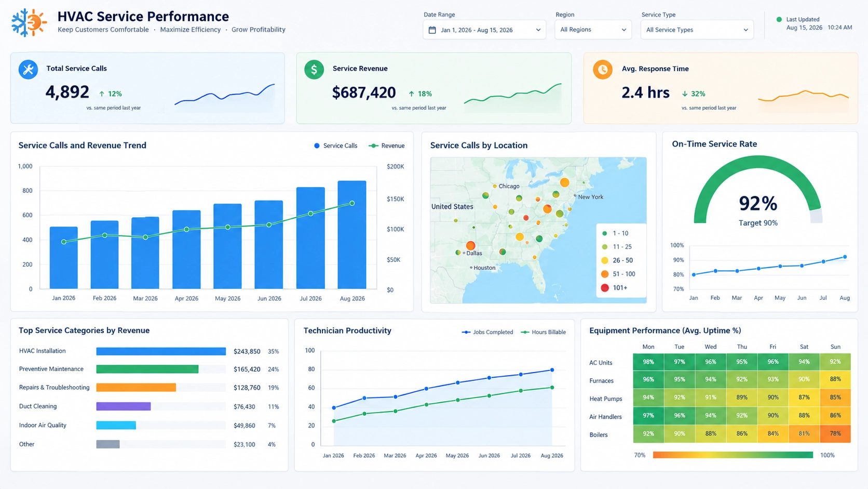Click the Dallas marker on the map
The height and width of the screenshot is (489, 868).
(x=470, y=246)
